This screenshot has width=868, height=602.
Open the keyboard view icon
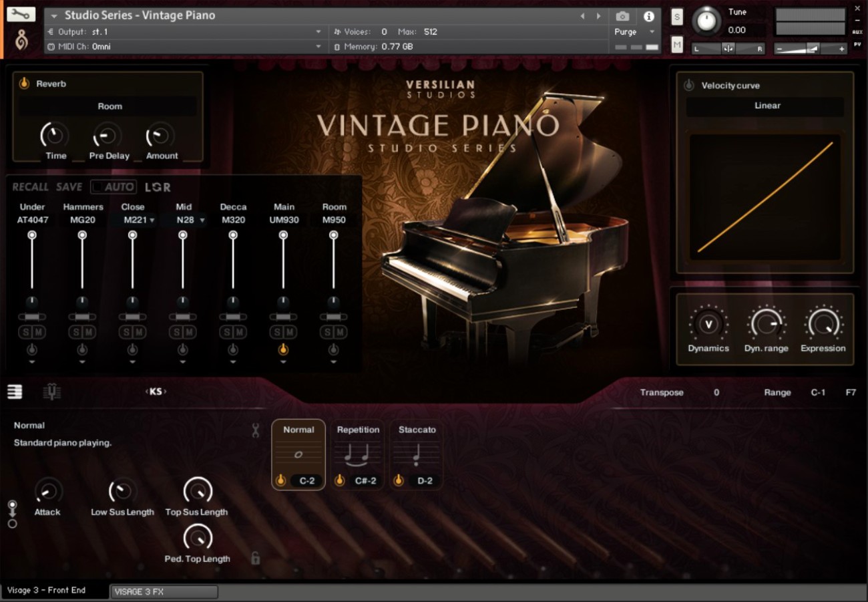15,392
